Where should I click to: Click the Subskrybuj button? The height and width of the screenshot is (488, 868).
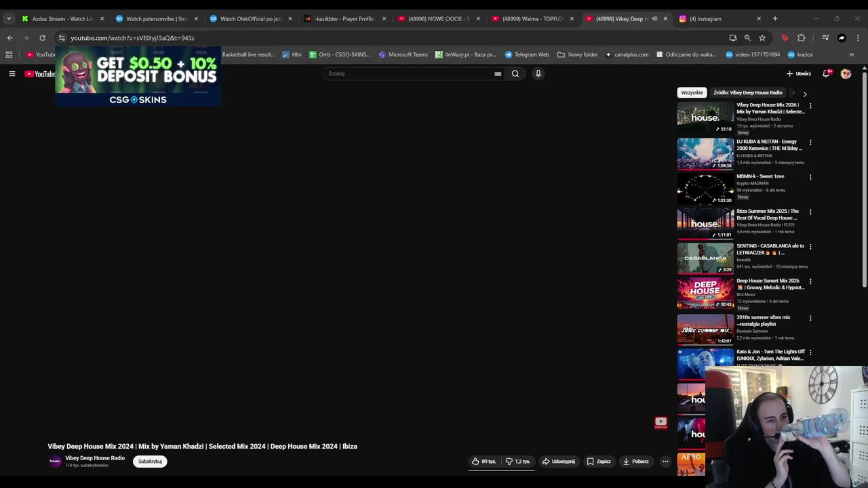(x=150, y=462)
